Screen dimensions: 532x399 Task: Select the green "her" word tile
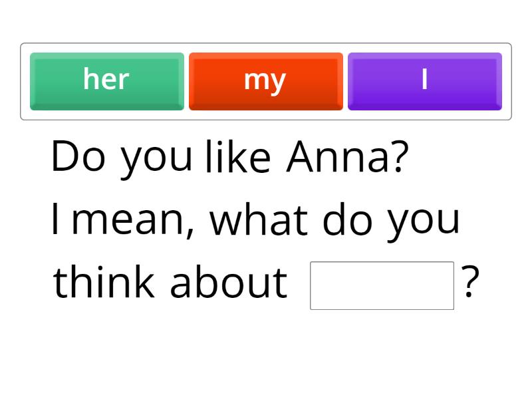pos(107,80)
